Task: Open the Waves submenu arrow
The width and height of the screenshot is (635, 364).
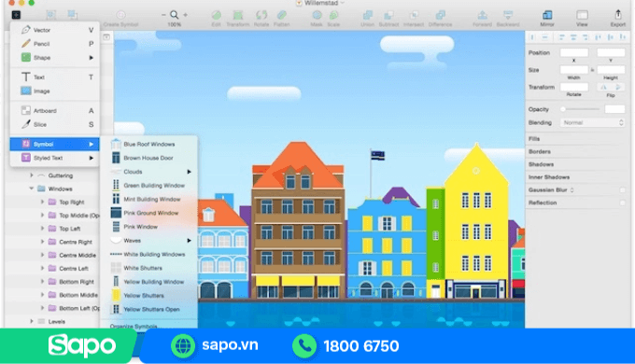Action: [x=190, y=241]
